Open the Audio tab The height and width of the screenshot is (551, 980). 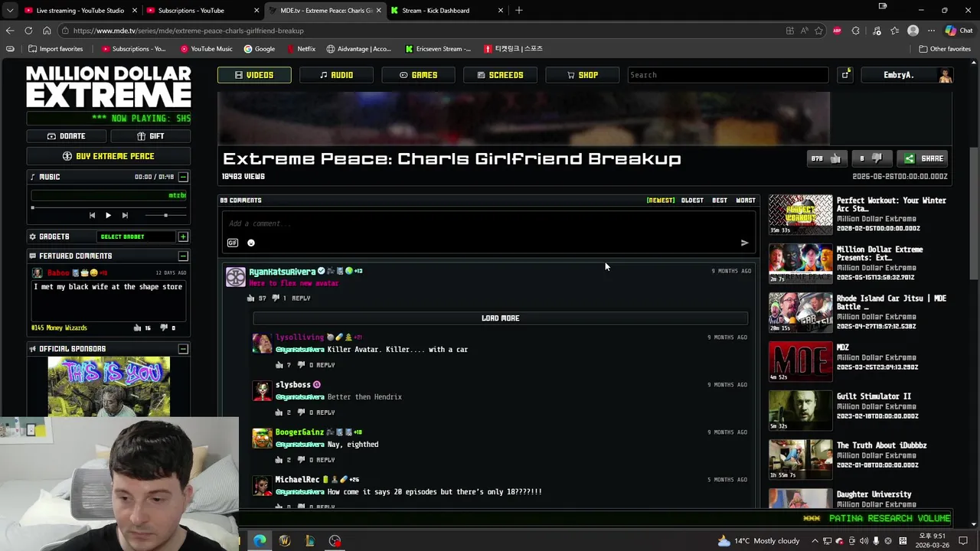(336, 75)
